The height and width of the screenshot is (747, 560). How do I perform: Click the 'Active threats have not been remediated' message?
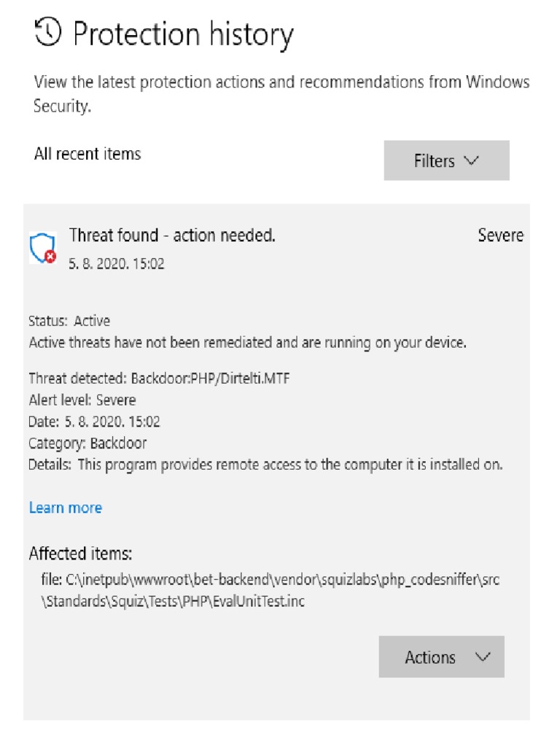click(x=247, y=342)
